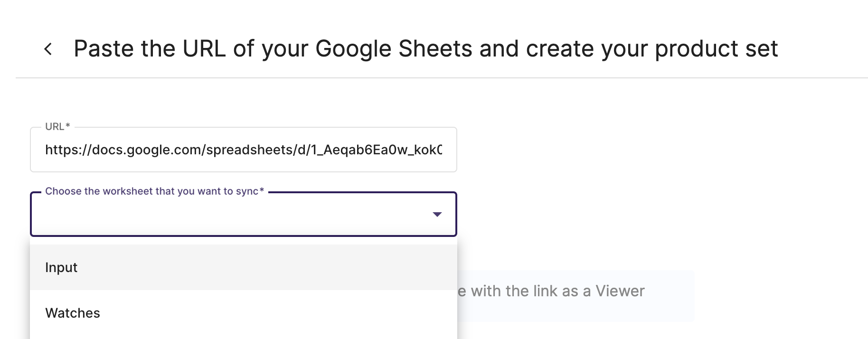This screenshot has height=339, width=868.
Task: Click the word 'Viewer' in the info banner
Action: [x=620, y=291]
